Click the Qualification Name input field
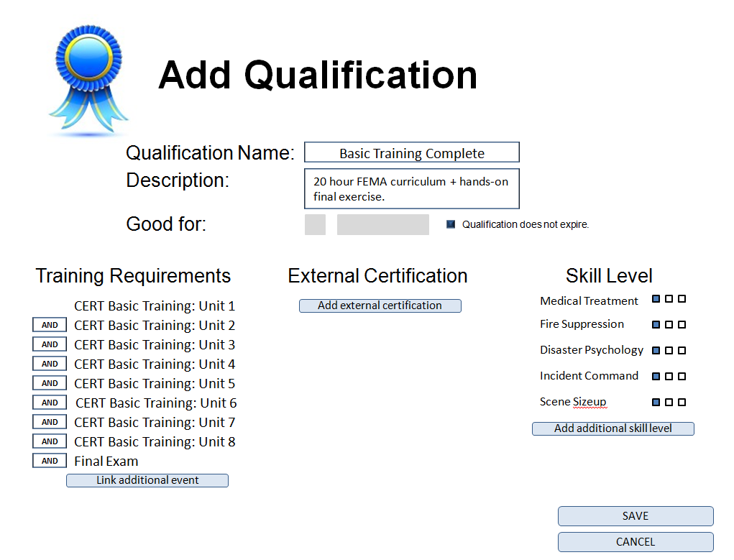The image size is (734, 560). pyautogui.click(x=412, y=152)
